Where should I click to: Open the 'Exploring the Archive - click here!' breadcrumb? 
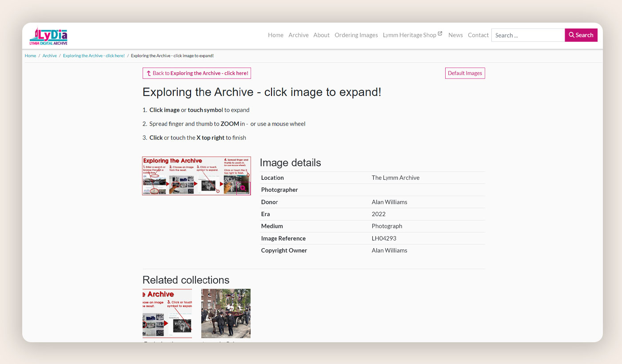pos(94,55)
